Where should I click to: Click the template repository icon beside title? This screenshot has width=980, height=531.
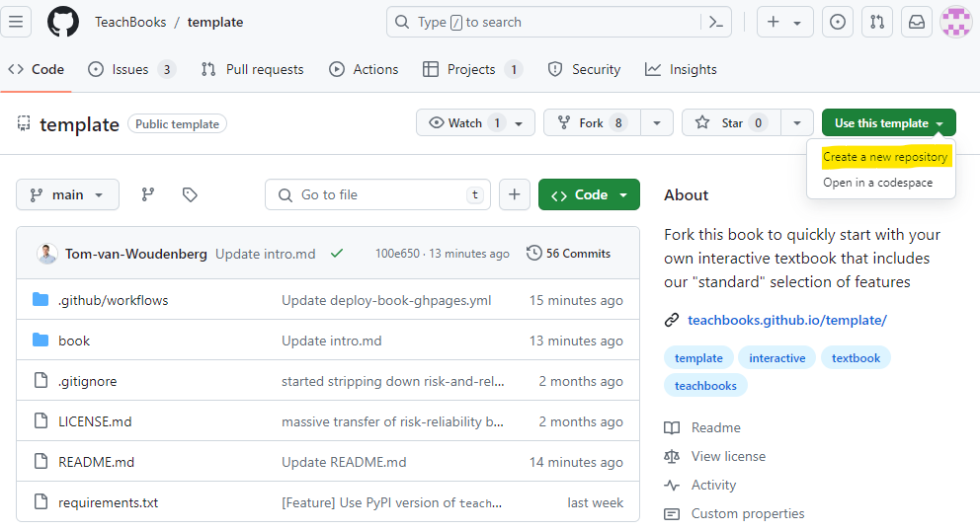24,123
